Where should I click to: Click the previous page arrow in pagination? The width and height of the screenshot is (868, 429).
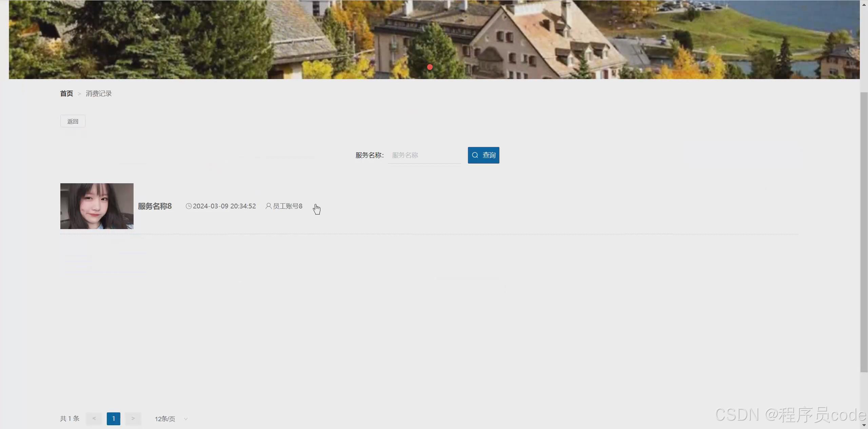pos(94,418)
